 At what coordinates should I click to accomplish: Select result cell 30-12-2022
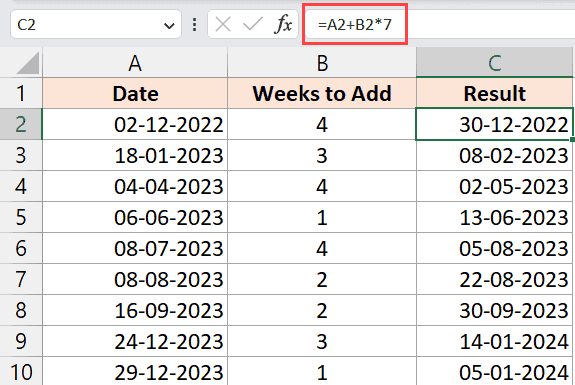tap(495, 124)
